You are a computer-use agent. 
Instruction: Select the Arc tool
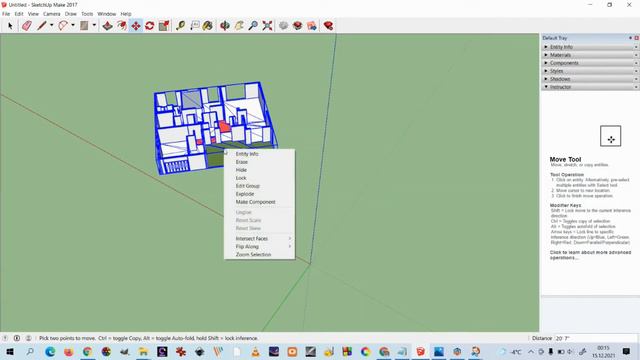point(62,26)
